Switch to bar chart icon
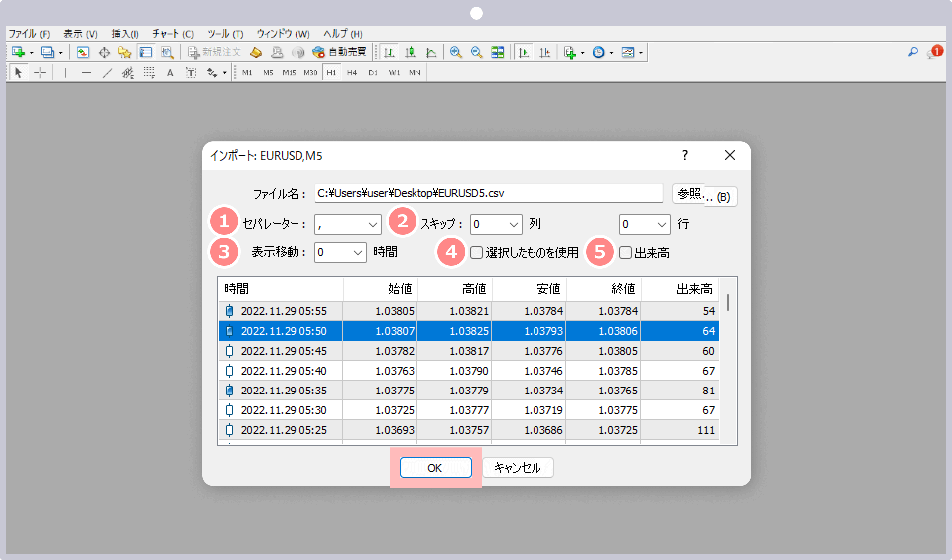952x560 pixels. (x=390, y=52)
